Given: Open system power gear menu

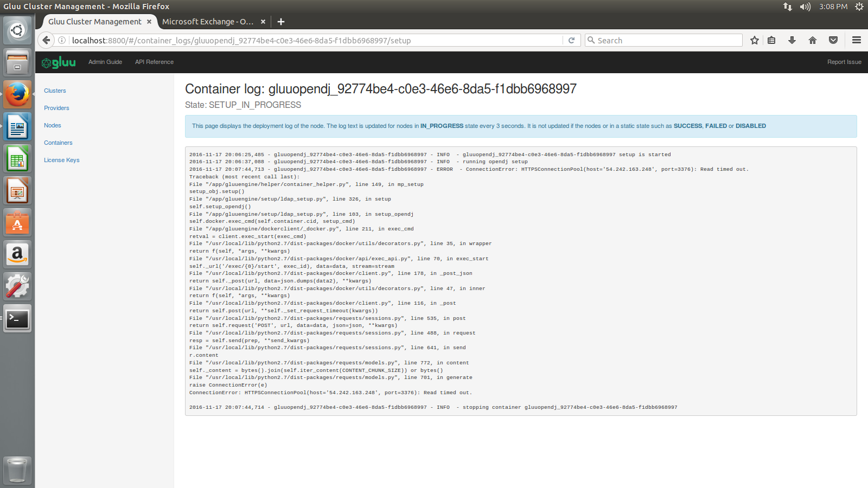Looking at the screenshot, I should pyautogui.click(x=859, y=7).
